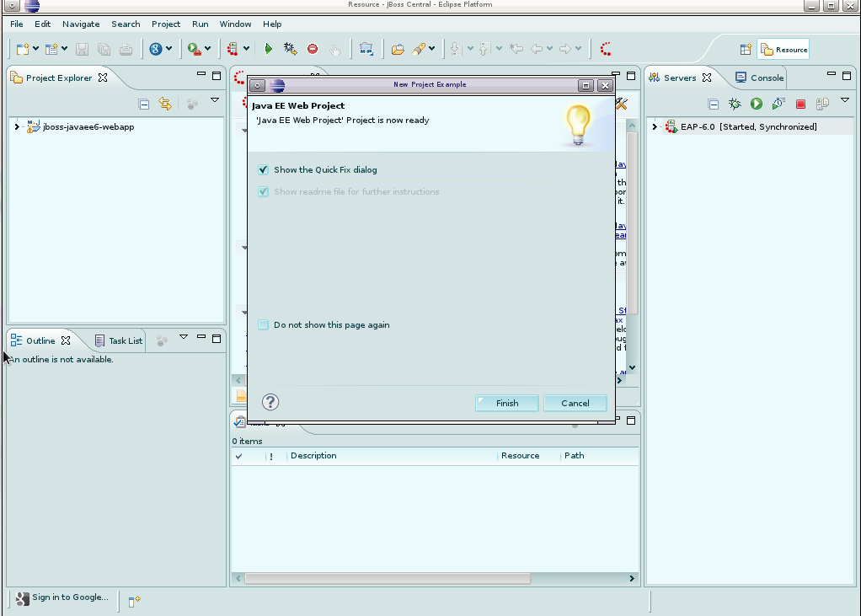This screenshot has height=616, width=861.
Task: Open the Open Perspective icon
Action: pos(746,50)
